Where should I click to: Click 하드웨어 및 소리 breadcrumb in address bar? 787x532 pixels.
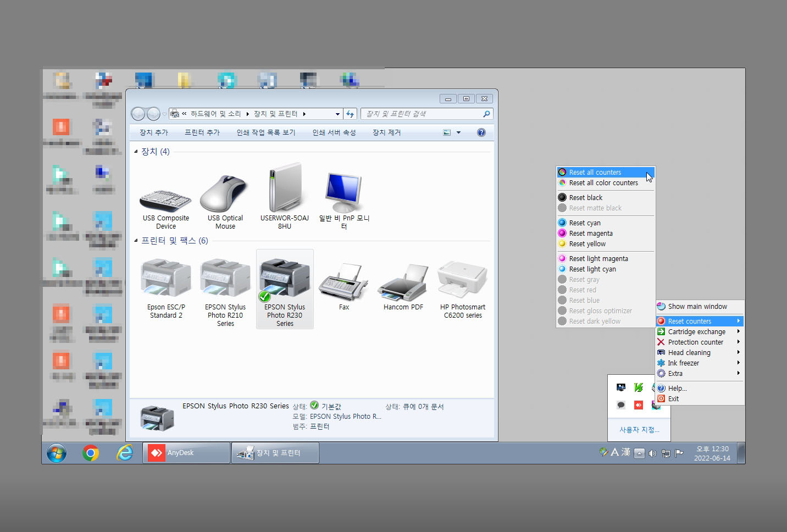215,114
